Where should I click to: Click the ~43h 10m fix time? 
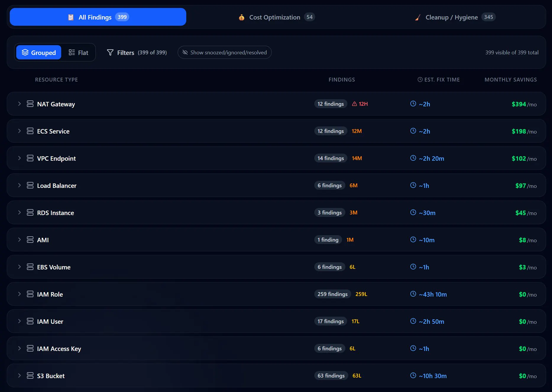(x=433, y=294)
